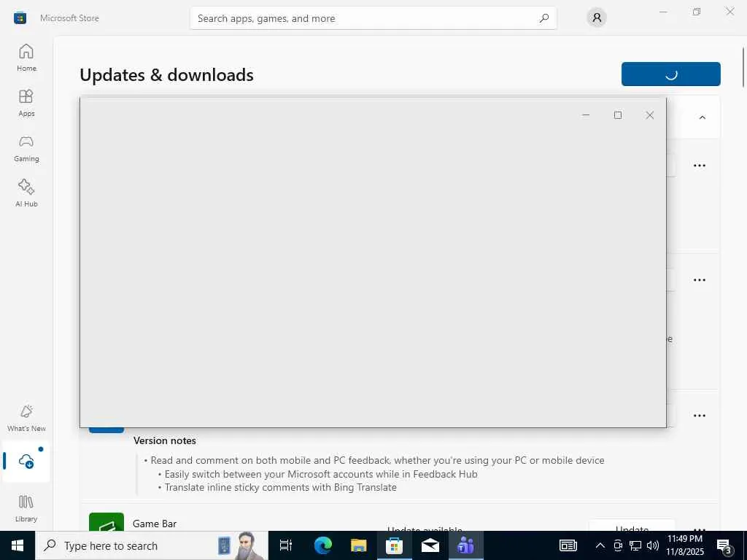Click the taskbar Type here to search box
Screen dimensions: 747x560
click(152, 545)
